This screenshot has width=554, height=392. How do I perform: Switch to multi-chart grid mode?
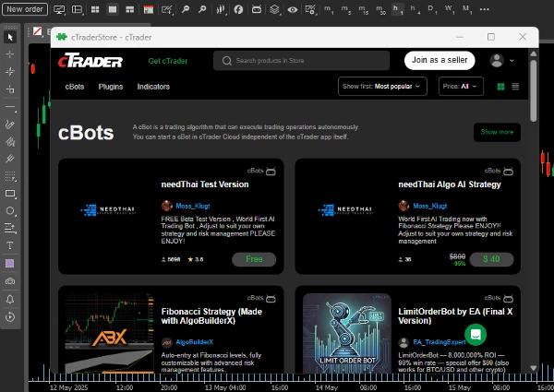click(x=95, y=9)
